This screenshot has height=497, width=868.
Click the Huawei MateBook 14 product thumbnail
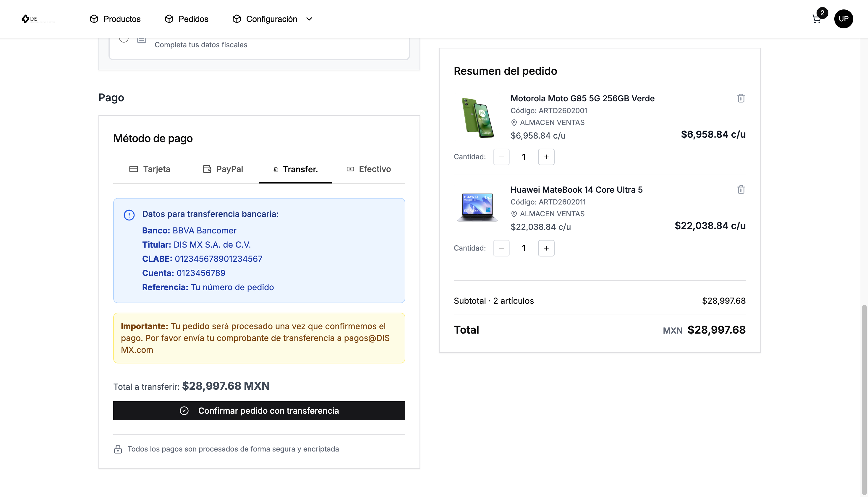click(x=477, y=207)
